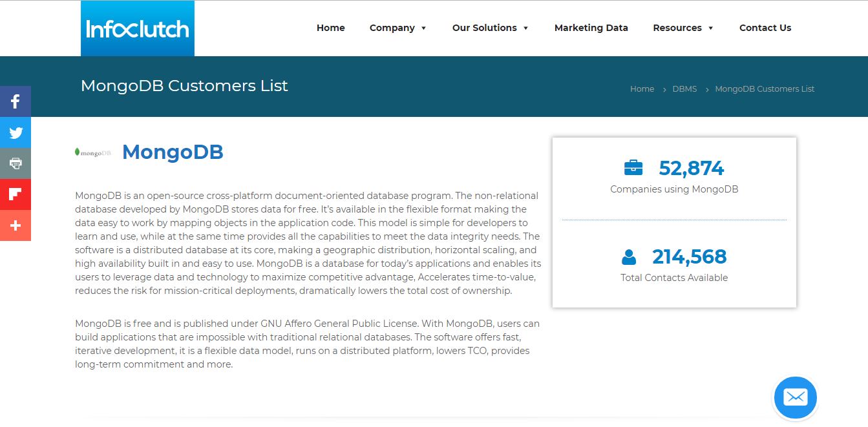Open more sharing options plus icon
The width and height of the screenshot is (868, 427).
16,225
